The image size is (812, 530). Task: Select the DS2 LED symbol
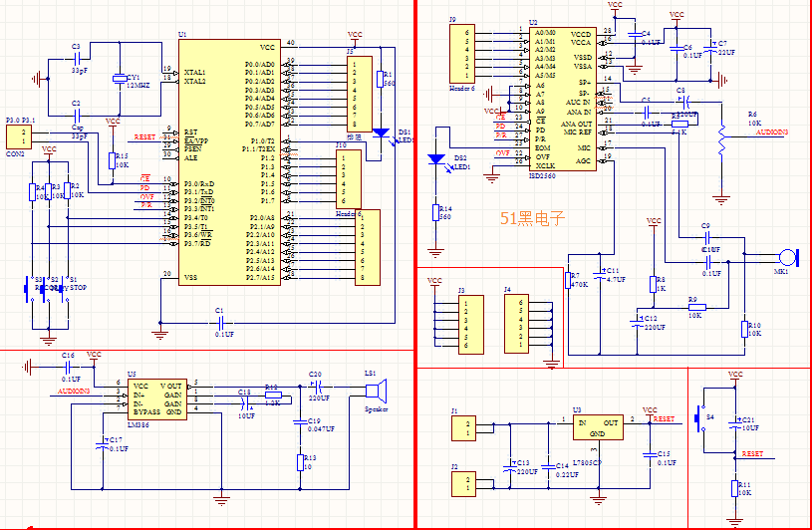pos(437,159)
